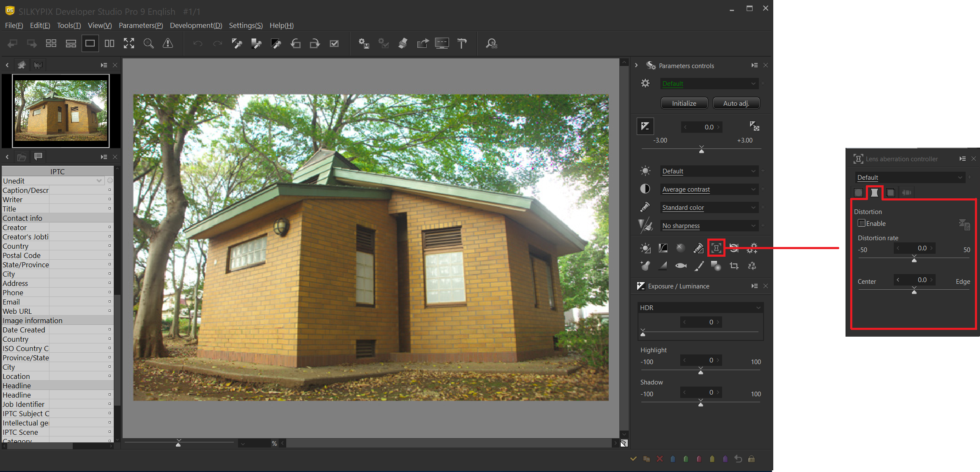Screen dimensions: 980x472
Task: Click the rotate left 90 degrees icon
Action: [x=296, y=43]
